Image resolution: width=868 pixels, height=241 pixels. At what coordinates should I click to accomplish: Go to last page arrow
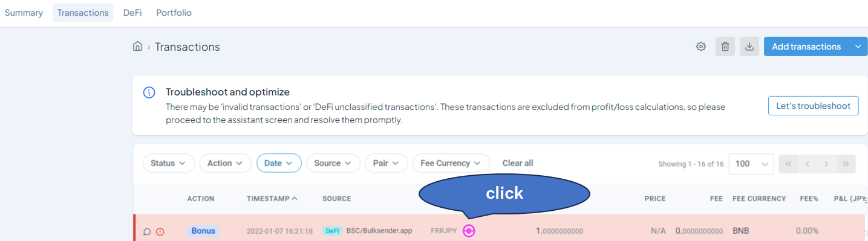click(x=846, y=164)
